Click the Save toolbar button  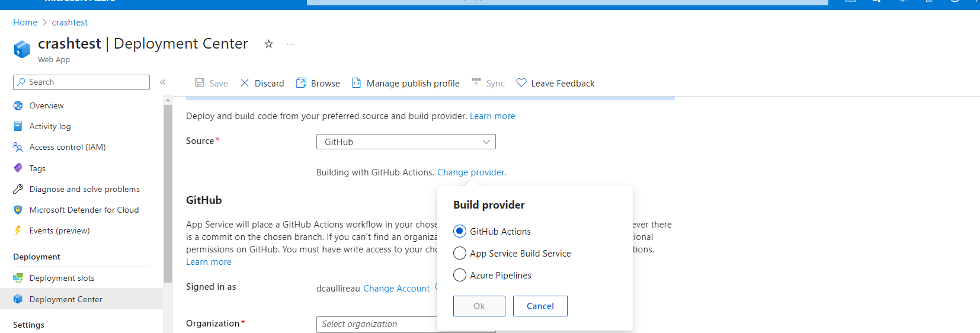pos(212,84)
